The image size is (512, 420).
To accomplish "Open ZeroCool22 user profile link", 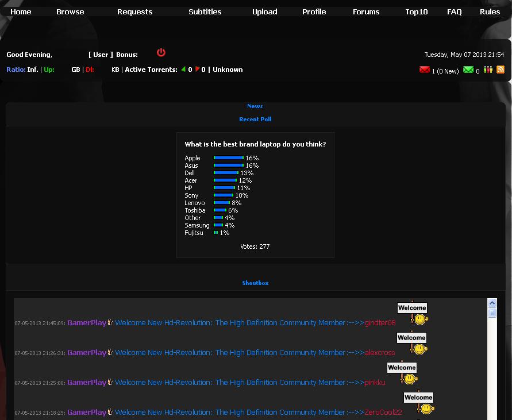I will pyautogui.click(x=383, y=413).
